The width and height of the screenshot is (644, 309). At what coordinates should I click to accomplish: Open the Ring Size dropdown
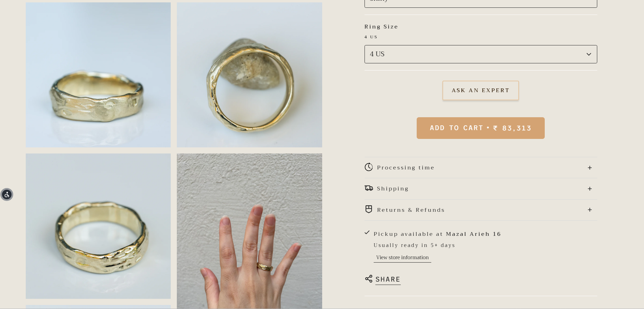pos(480,54)
